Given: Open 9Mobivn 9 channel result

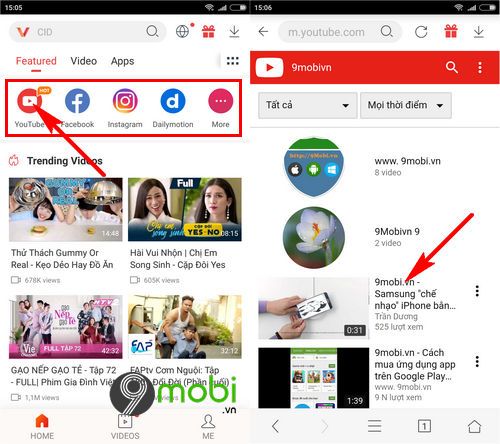Looking at the screenshot, I should pyautogui.click(x=397, y=231).
